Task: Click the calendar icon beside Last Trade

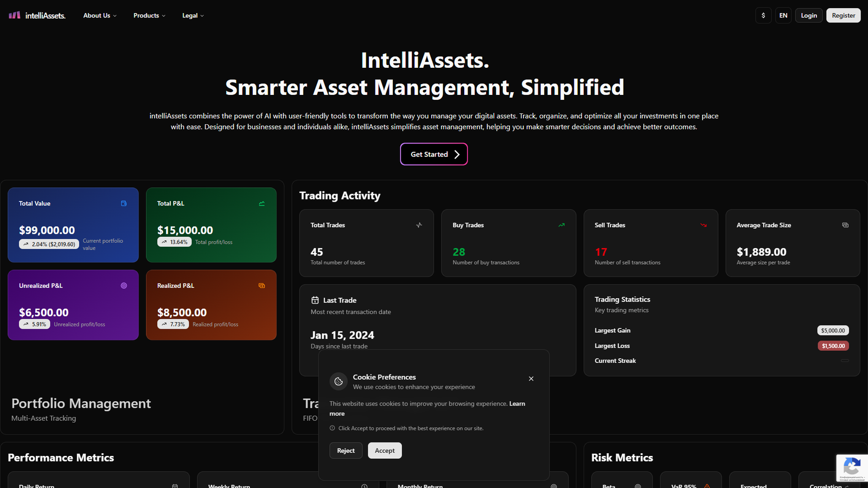Action: pos(315,300)
